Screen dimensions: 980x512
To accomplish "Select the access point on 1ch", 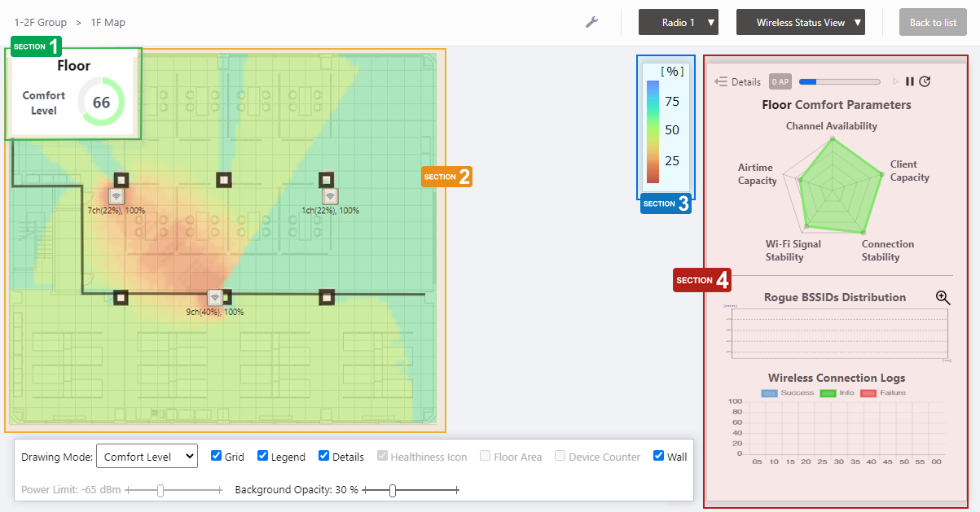I will [x=330, y=196].
